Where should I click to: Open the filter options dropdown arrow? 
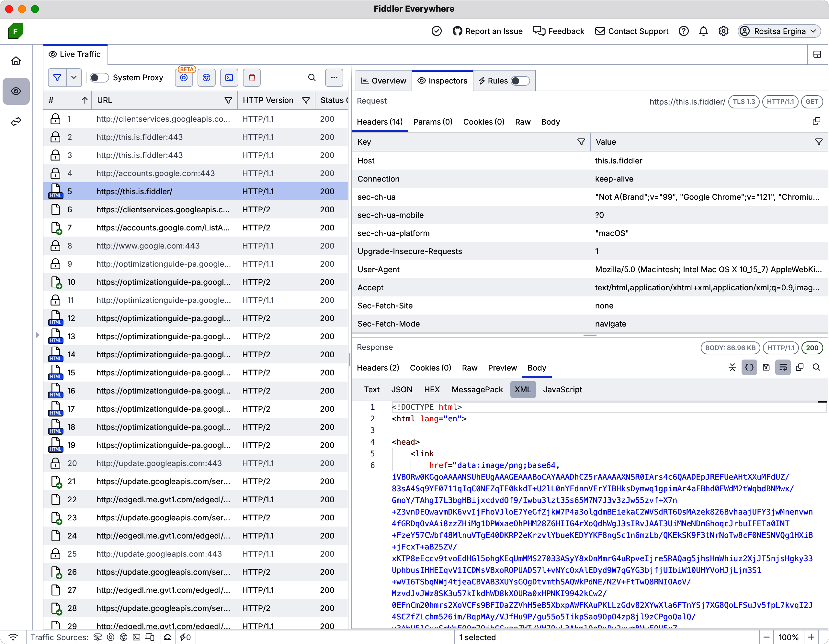[x=74, y=78]
